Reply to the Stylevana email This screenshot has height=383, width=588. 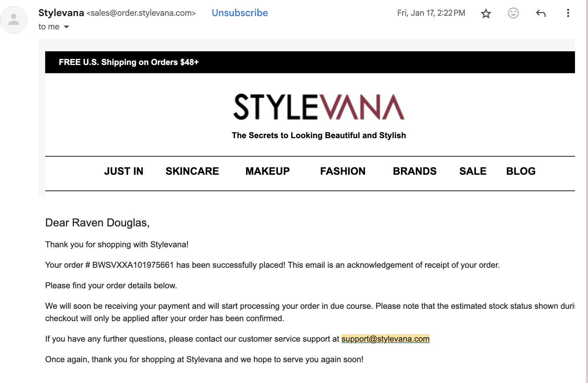coord(540,13)
